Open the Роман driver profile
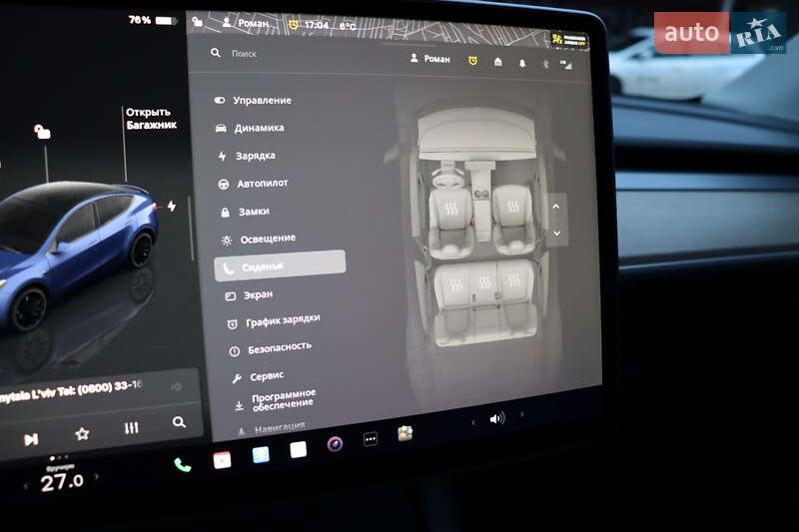Image resolution: width=799 pixels, height=532 pixels. tap(429, 59)
